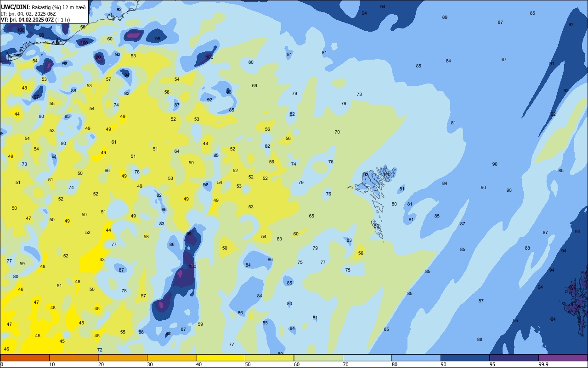
Task: Click the '72' humidity value on the map
Action: click(100, 350)
